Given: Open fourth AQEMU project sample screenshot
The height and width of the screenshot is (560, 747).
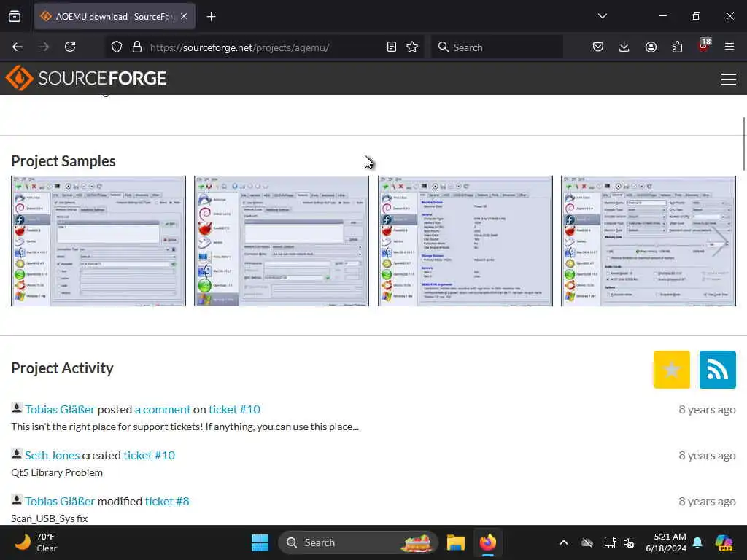Looking at the screenshot, I should click(x=649, y=241).
